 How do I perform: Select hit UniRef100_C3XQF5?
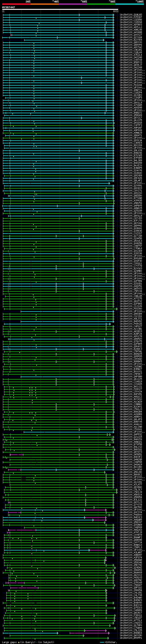(131, 98)
